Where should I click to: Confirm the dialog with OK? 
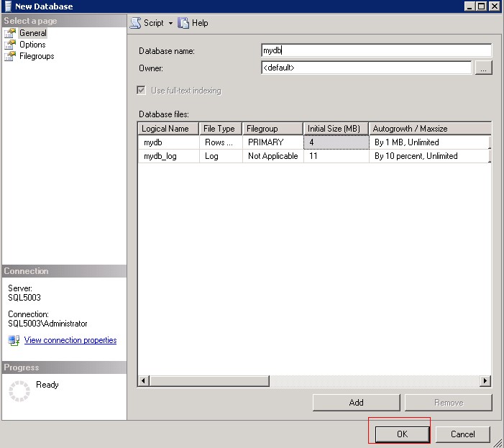click(x=401, y=434)
